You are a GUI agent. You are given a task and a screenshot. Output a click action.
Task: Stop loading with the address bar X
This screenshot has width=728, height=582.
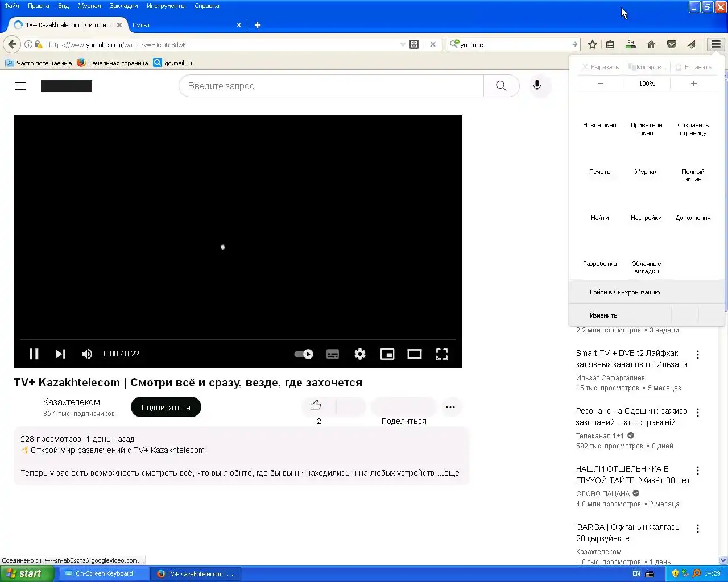point(433,44)
